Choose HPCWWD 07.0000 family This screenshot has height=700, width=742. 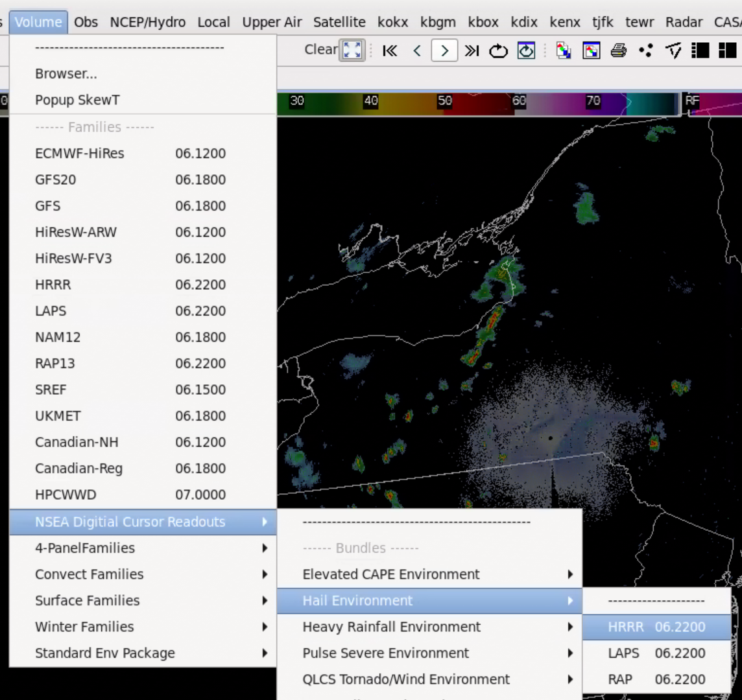tap(143, 495)
